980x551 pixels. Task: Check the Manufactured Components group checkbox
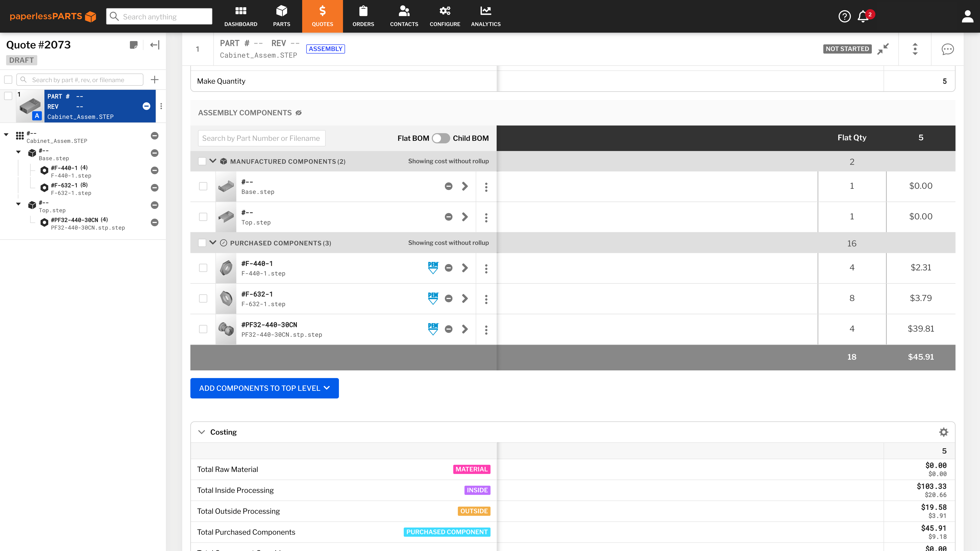202,161
